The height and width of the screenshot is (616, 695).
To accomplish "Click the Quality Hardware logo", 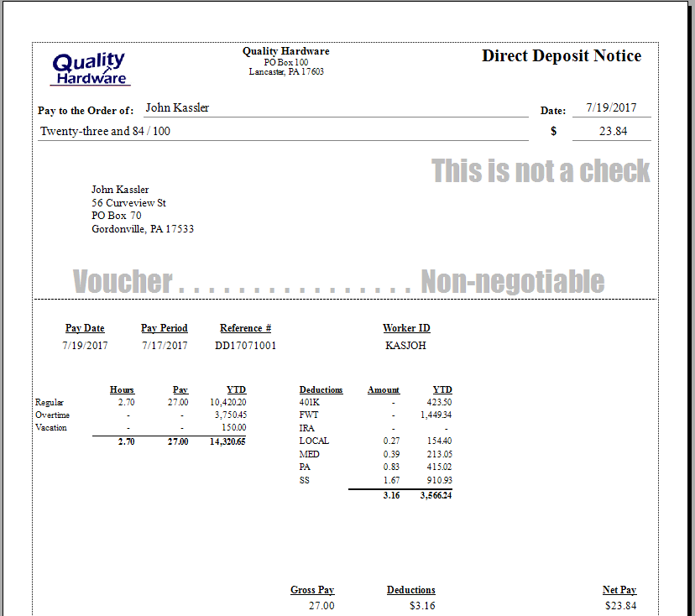I will pos(90,69).
